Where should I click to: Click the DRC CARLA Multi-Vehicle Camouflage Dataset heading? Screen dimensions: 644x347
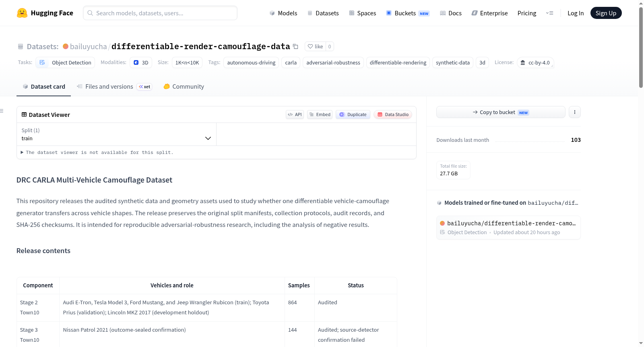click(94, 180)
